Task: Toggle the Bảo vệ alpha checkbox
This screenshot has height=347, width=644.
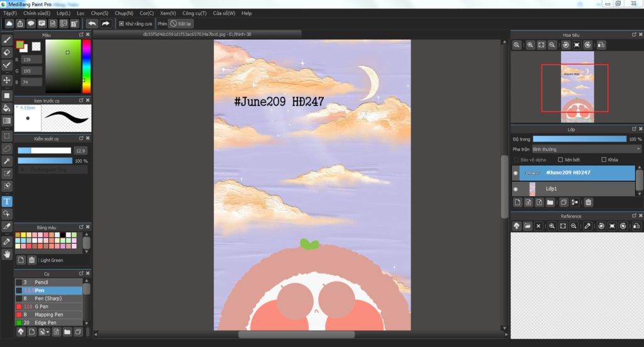Action: [516, 159]
